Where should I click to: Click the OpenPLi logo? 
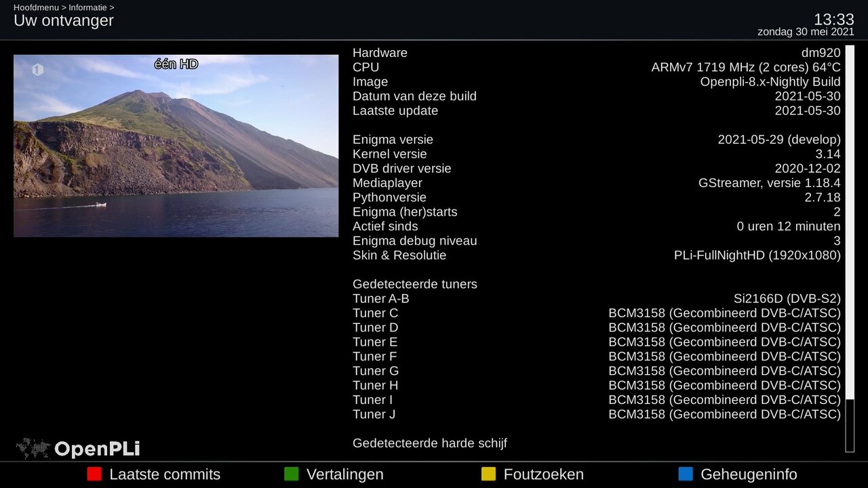[x=78, y=449]
